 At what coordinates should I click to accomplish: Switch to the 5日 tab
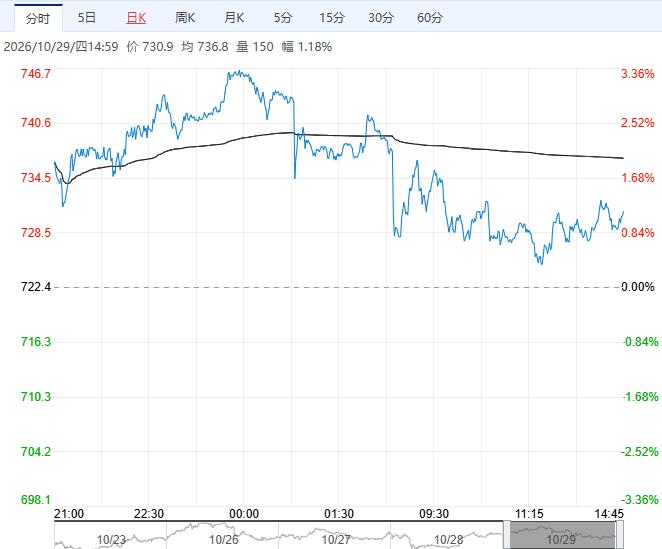coord(87,18)
